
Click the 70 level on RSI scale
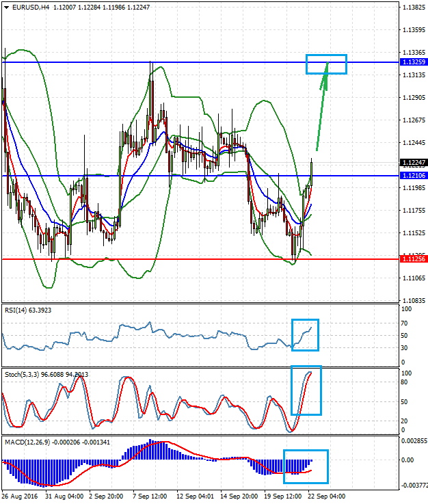coord(404,322)
